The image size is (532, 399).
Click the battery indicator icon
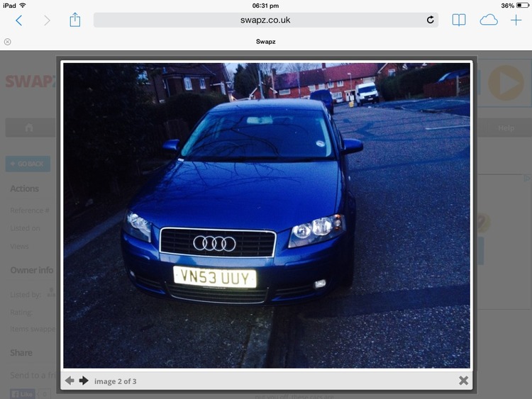point(522,6)
